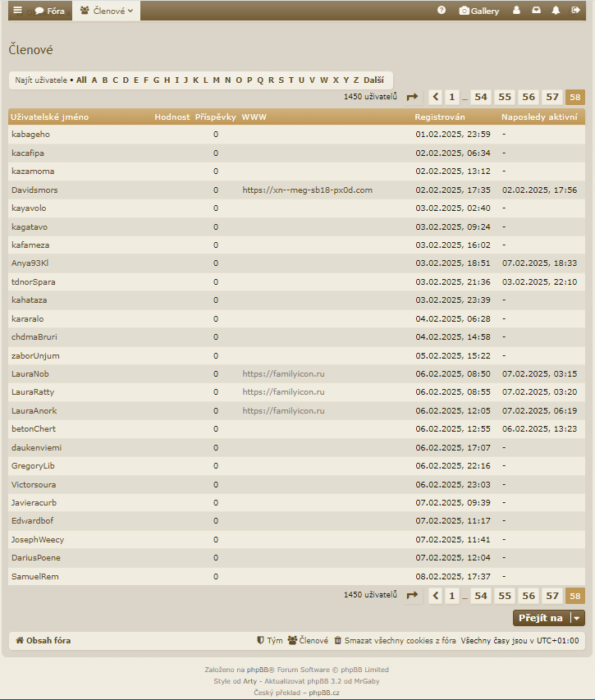Click the user profile icon
595x700 pixels.
click(516, 11)
